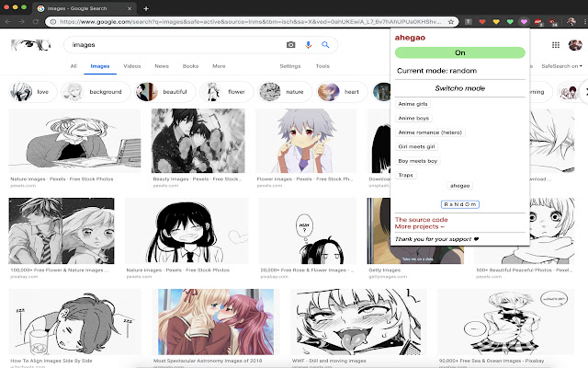Click the microphone voice search icon
The height and width of the screenshot is (368, 588).
[309, 45]
